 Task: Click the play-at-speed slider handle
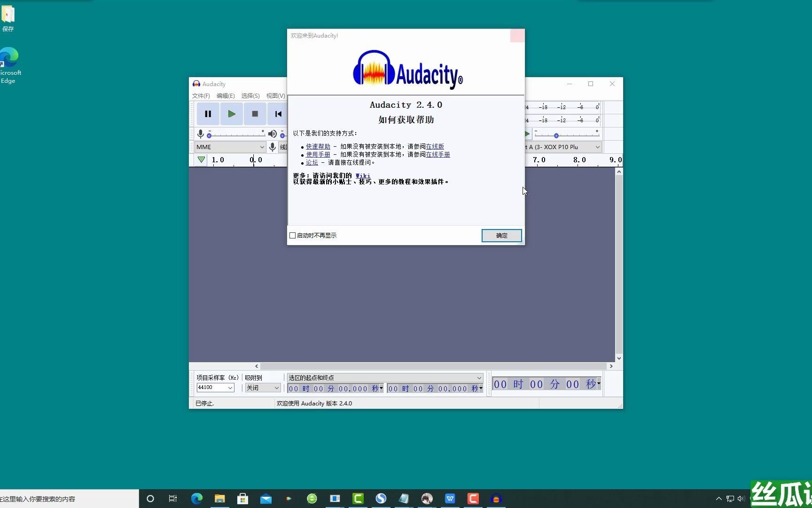[556, 135]
